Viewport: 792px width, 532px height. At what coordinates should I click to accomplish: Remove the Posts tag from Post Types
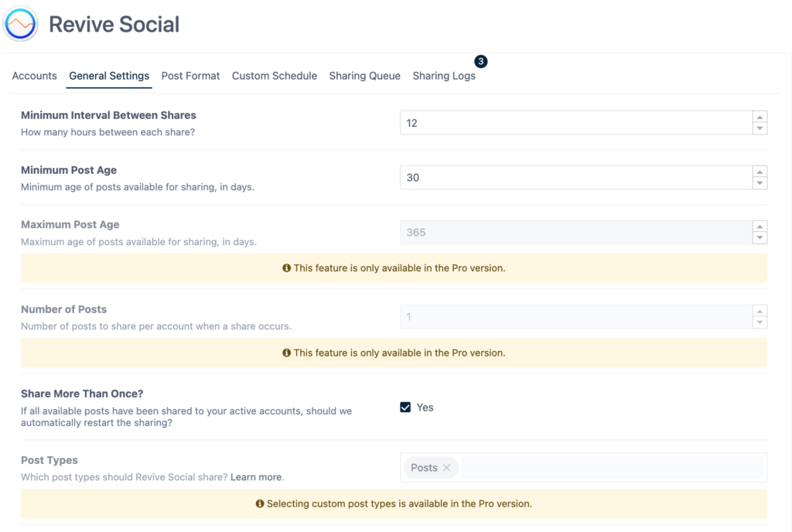click(446, 468)
